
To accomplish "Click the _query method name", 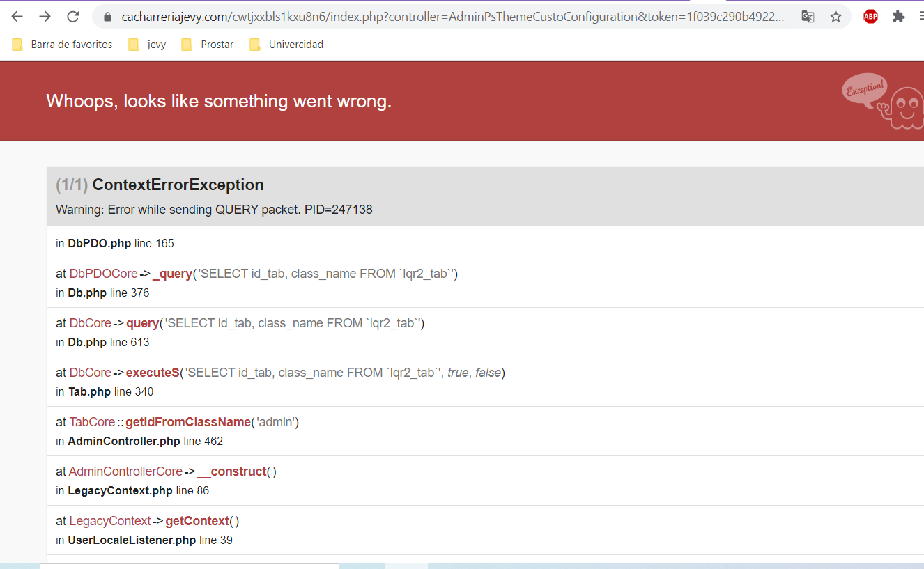I will (172, 274).
